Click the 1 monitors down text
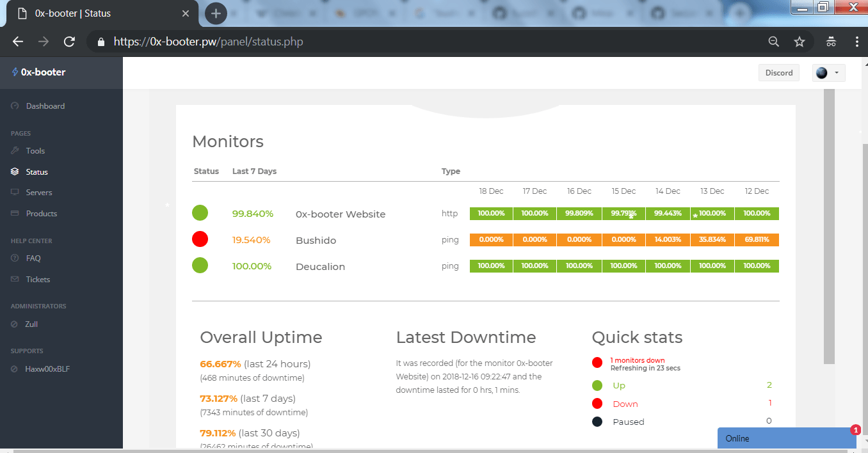This screenshot has width=868, height=453. 638,360
